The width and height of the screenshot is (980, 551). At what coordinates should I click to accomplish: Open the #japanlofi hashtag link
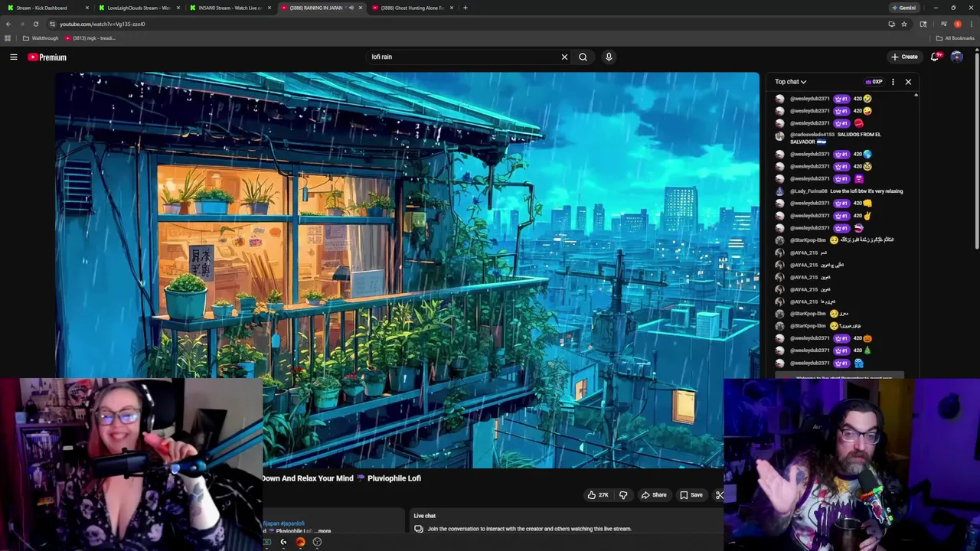[293, 523]
